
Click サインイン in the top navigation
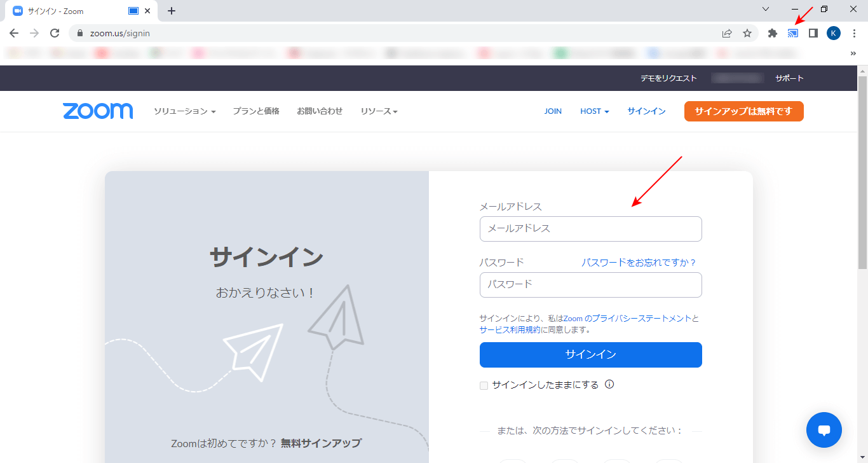point(646,111)
